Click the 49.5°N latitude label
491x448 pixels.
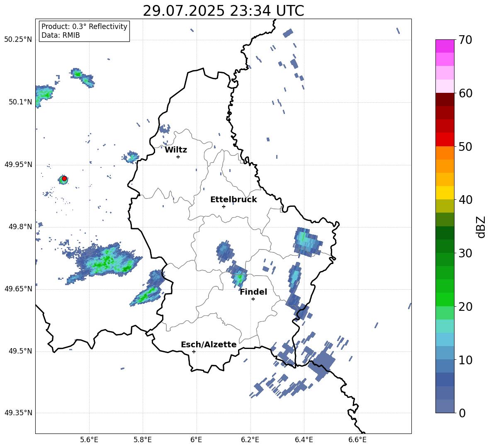pyautogui.click(x=20, y=351)
